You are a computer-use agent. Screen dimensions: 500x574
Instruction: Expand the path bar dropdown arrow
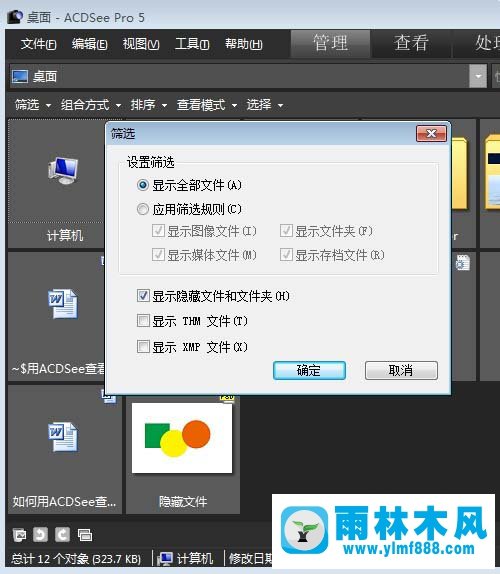[478, 76]
